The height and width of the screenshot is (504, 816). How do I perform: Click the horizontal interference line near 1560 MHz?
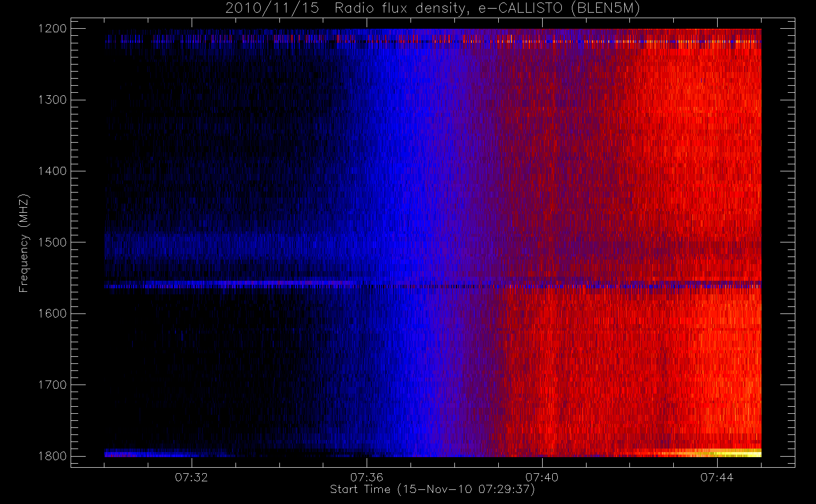pyautogui.click(x=433, y=285)
